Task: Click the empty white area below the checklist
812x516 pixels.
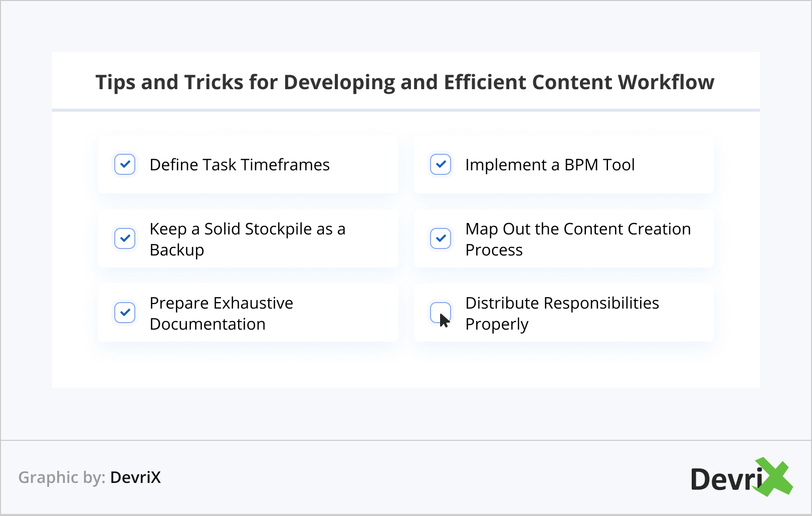Action: pos(406,366)
